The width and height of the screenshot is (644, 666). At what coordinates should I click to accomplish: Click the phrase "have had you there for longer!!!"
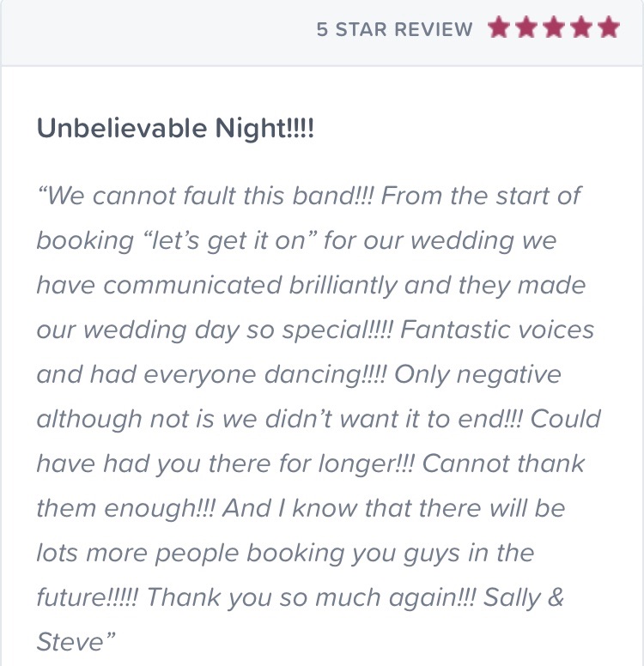[x=225, y=463]
